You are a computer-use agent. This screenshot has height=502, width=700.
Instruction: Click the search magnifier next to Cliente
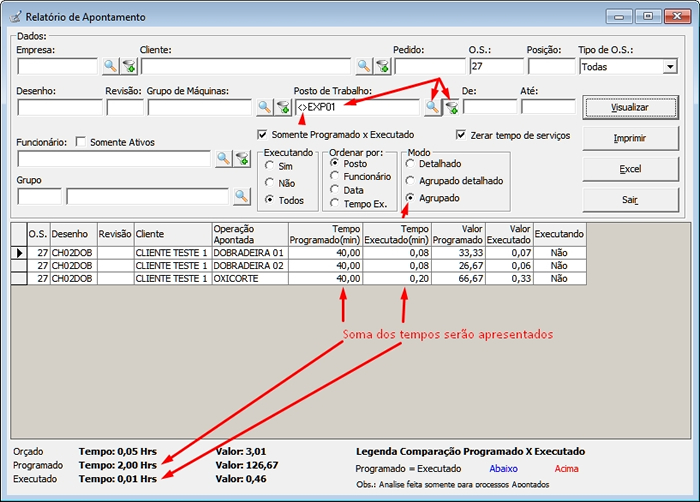click(364, 66)
